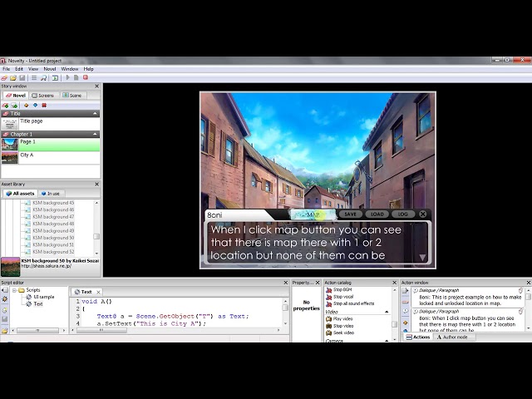The image size is (532, 399).
Task: Open the Text script in tree
Action: click(x=38, y=304)
